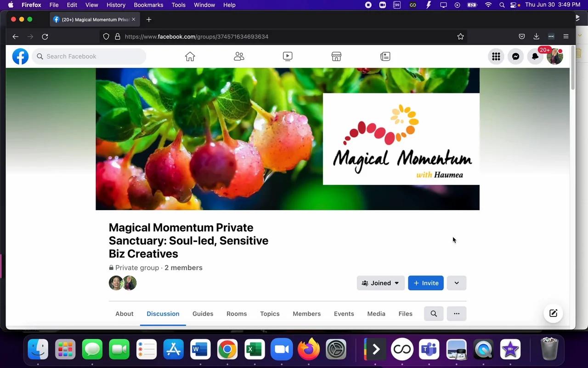Open Firefox downloads panel icon

[536, 36]
